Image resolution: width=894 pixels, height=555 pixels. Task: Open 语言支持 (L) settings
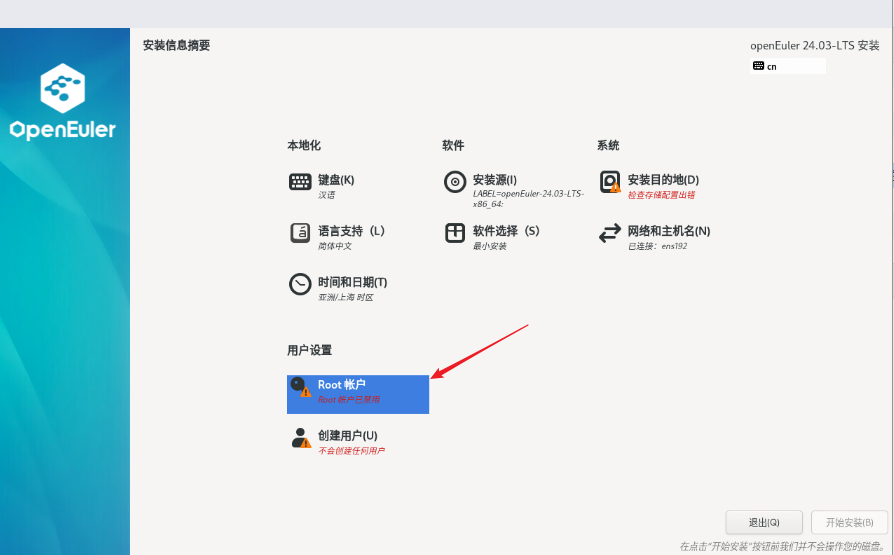351,231
